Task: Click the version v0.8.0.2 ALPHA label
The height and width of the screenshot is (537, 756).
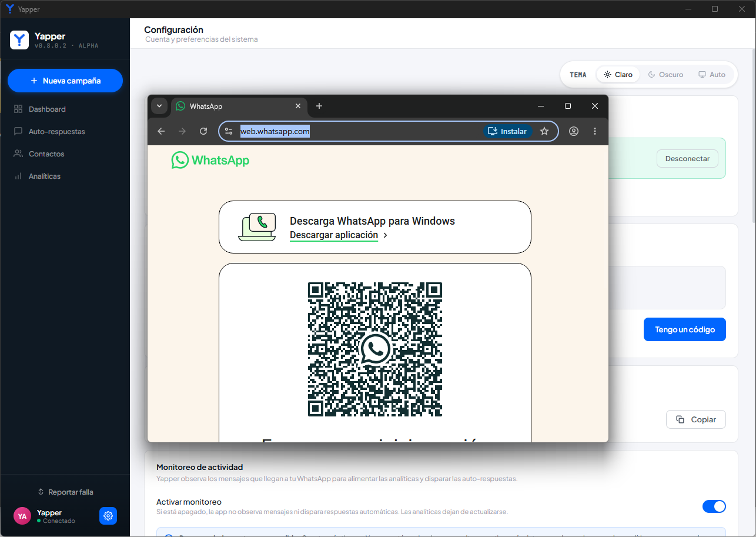Action: coord(66,46)
